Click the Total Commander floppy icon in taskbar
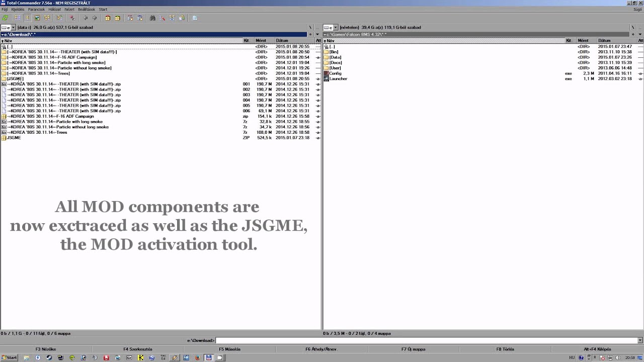The width and height of the screenshot is (644, 362). [x=208, y=357]
